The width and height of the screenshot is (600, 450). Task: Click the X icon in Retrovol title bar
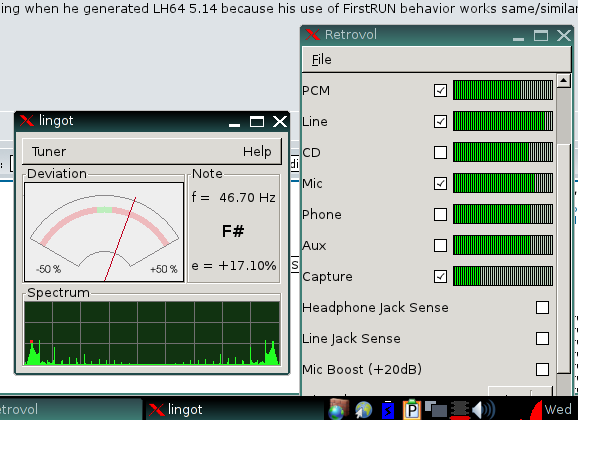pyautogui.click(x=313, y=35)
